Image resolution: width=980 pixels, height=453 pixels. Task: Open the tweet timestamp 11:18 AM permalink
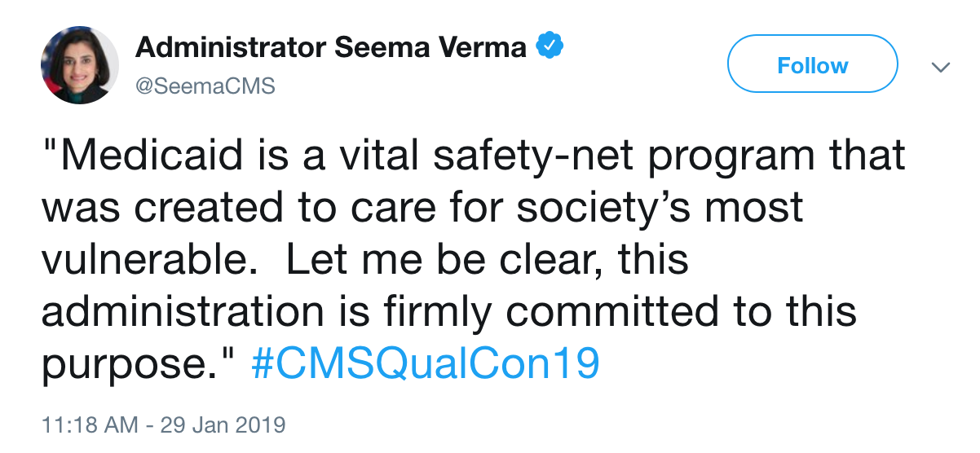pyautogui.click(x=82, y=424)
